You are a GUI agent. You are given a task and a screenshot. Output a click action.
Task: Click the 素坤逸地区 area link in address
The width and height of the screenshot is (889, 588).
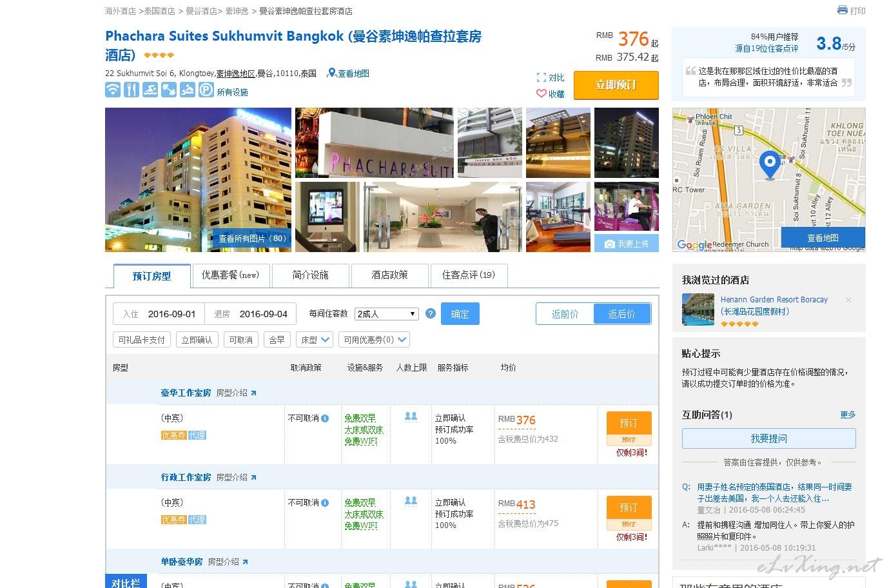click(235, 73)
